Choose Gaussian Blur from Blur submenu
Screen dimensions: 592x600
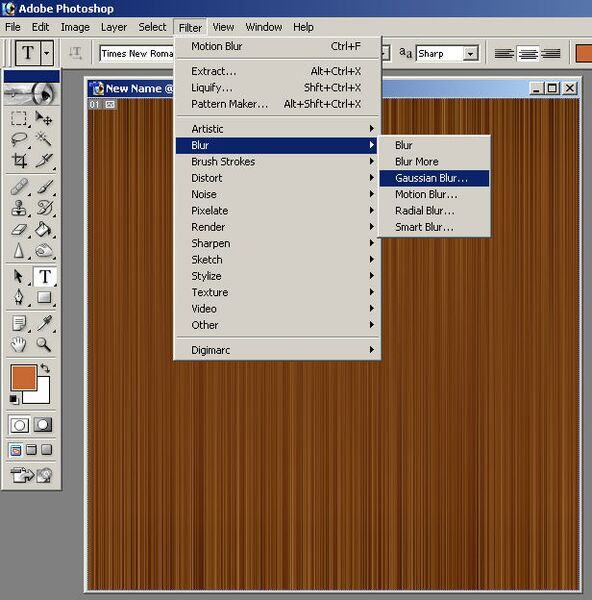pyautogui.click(x=434, y=178)
